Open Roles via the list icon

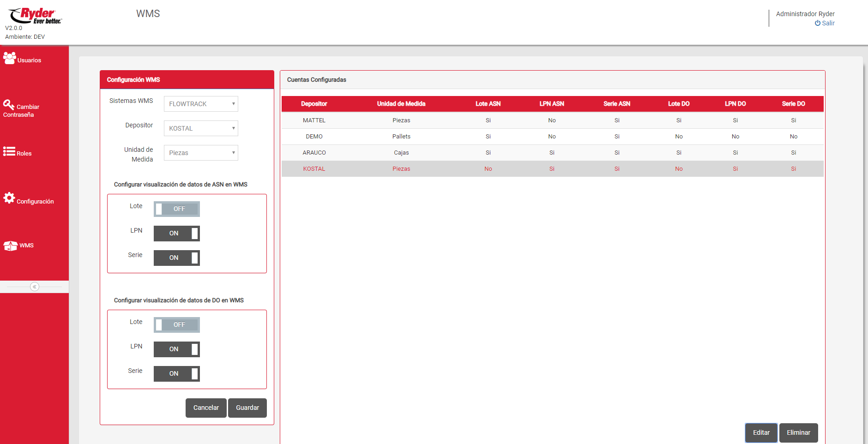point(9,151)
